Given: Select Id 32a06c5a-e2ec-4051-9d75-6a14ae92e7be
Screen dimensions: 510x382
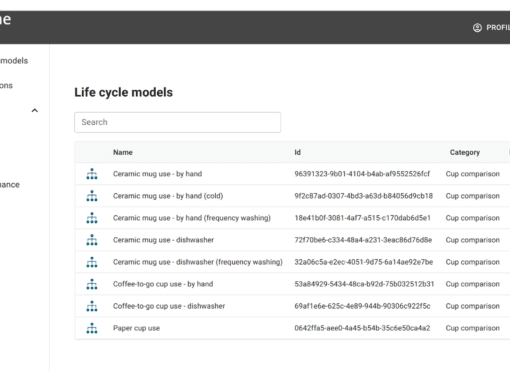Looking at the screenshot, I should pyautogui.click(x=363, y=262).
